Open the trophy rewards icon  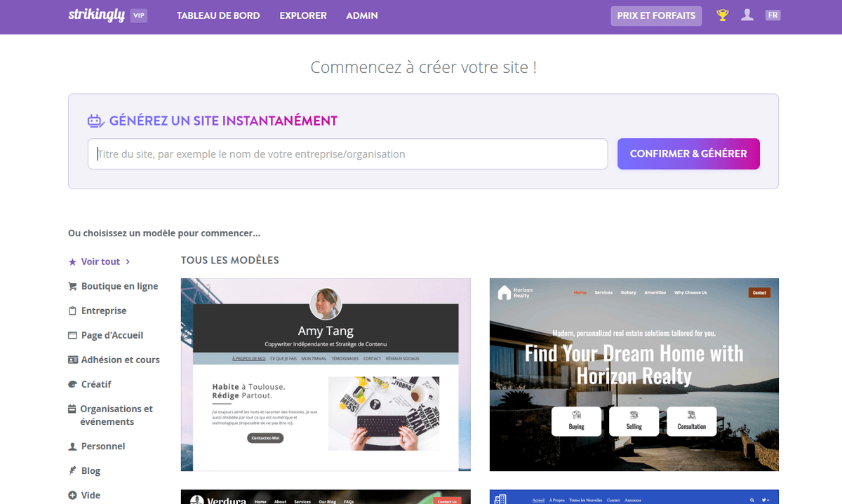point(722,15)
